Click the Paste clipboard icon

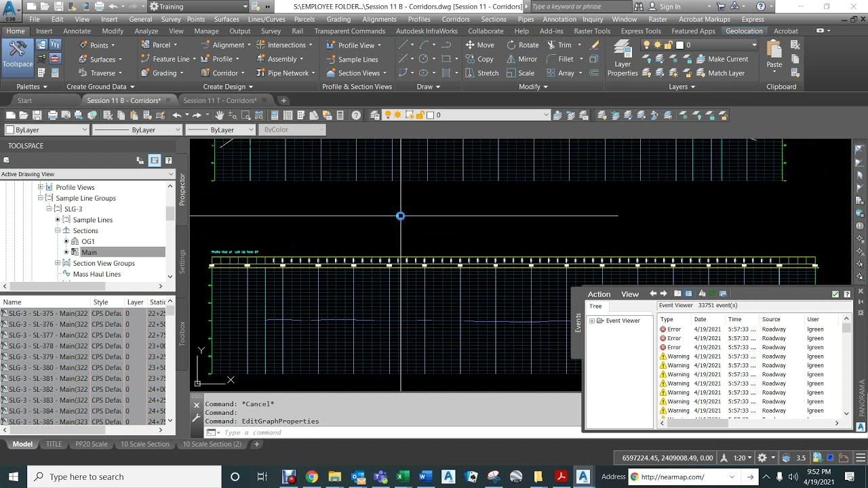pos(774,54)
